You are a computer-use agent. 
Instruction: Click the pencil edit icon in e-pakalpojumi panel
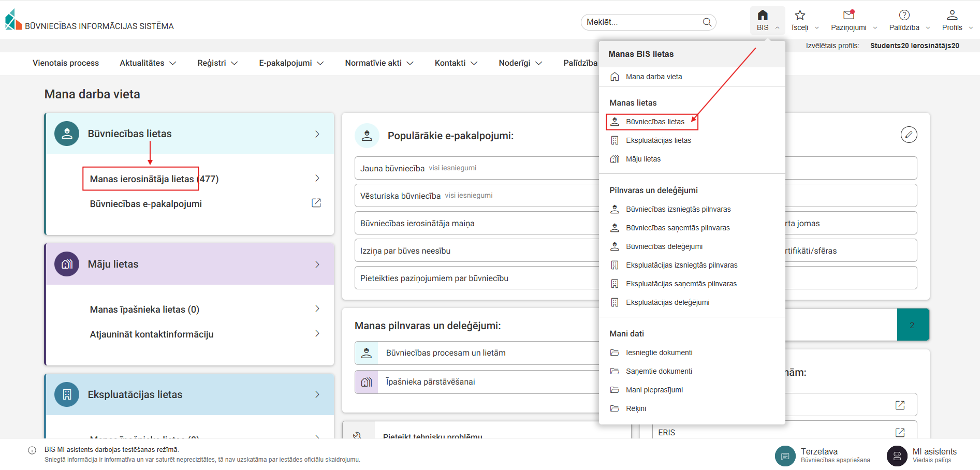click(x=909, y=135)
